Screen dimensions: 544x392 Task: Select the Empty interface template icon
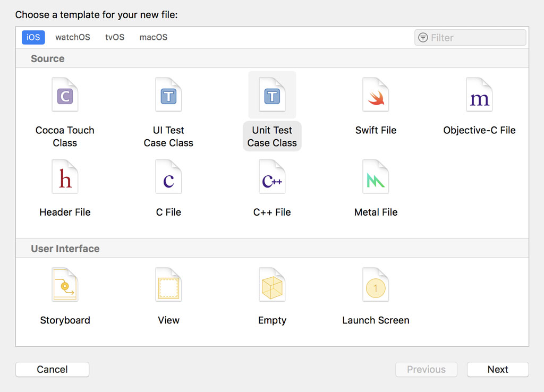[272, 285]
